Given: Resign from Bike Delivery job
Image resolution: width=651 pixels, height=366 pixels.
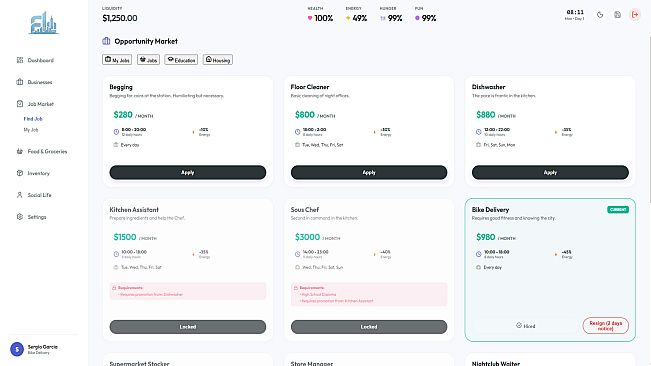Looking at the screenshot, I should pyautogui.click(x=605, y=326).
